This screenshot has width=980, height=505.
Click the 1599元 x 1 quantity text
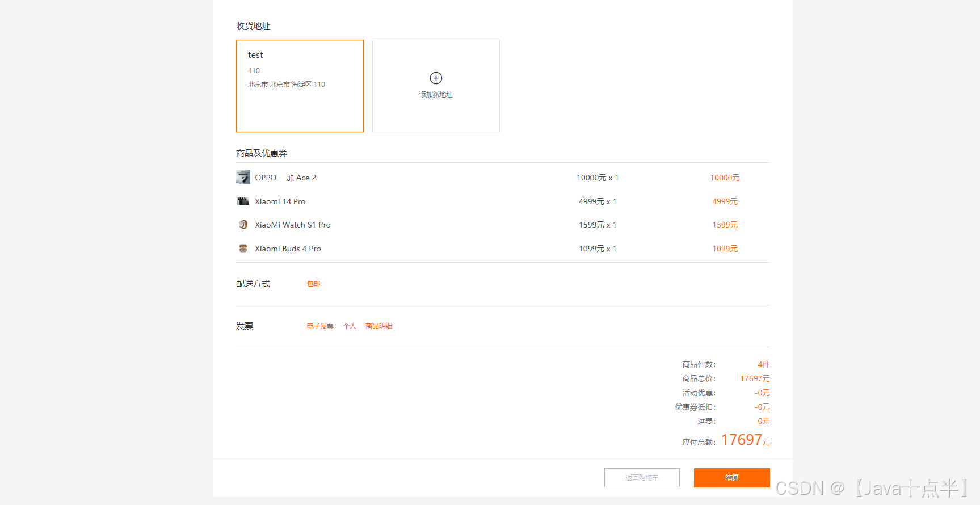(598, 225)
